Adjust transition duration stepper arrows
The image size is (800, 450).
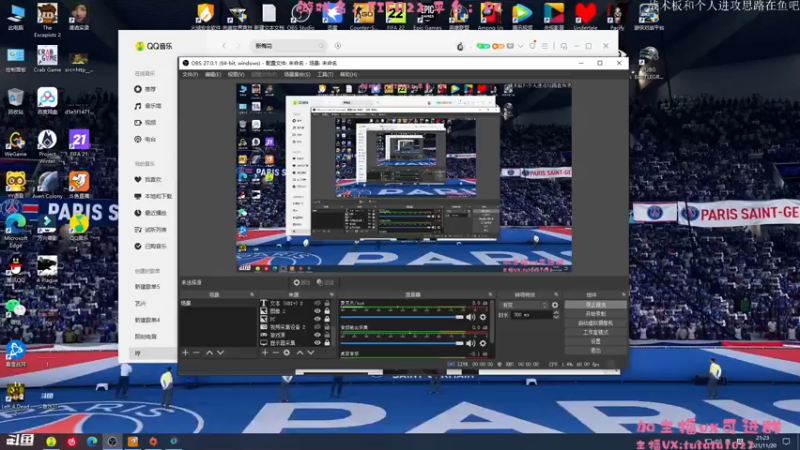point(556,315)
